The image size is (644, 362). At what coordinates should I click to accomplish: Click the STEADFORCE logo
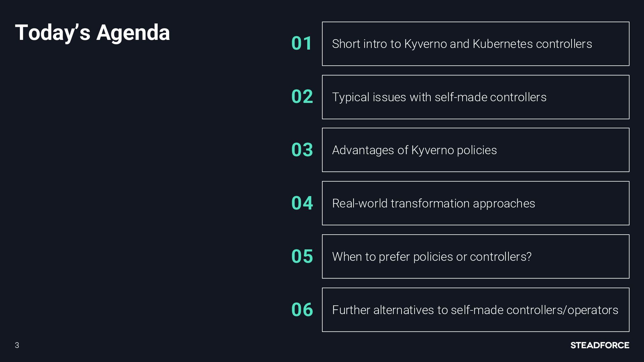(x=600, y=345)
